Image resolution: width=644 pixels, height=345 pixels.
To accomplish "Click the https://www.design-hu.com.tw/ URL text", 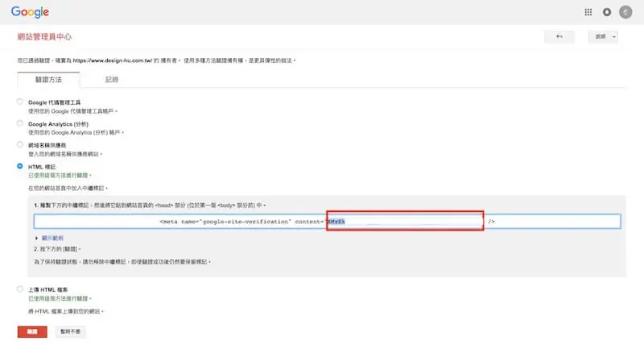I will pos(113,60).
